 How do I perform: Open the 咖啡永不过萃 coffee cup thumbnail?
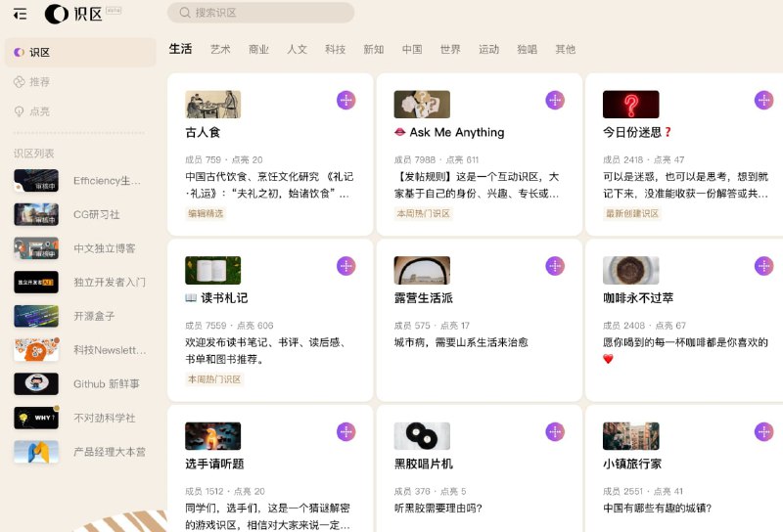pos(630,270)
